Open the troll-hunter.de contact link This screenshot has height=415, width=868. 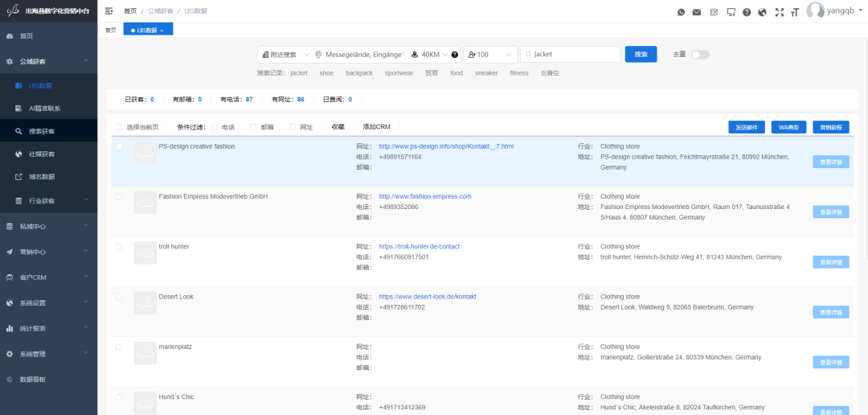[419, 247]
